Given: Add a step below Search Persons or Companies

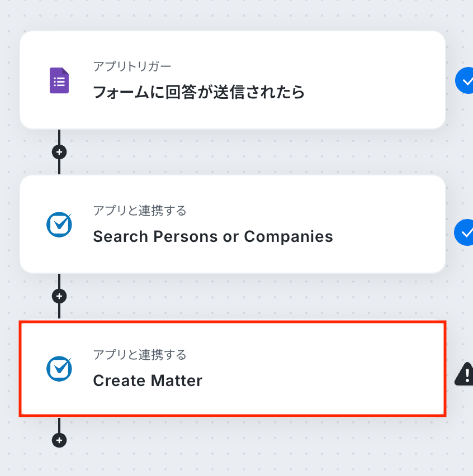Looking at the screenshot, I should point(59,296).
